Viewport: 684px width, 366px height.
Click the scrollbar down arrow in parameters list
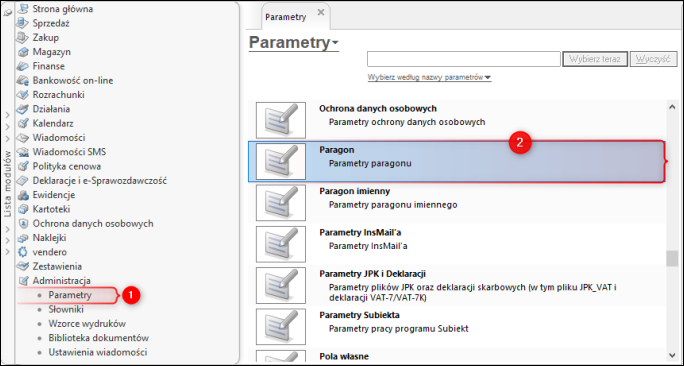click(x=672, y=356)
